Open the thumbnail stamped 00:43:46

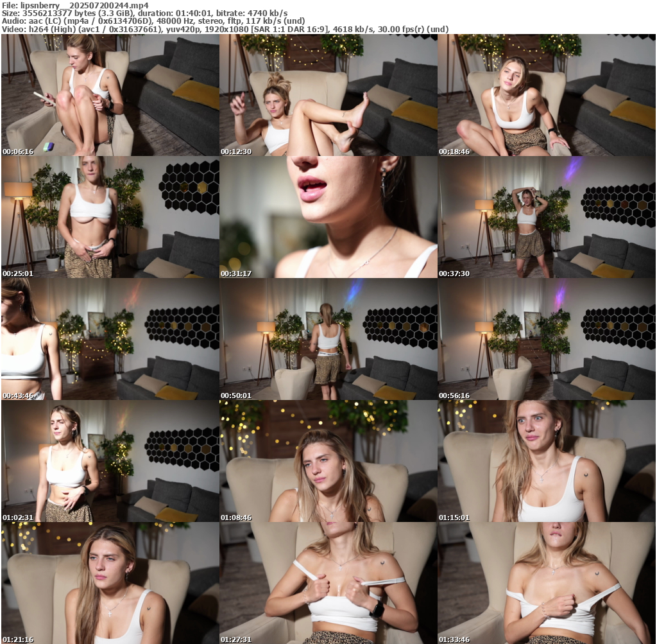(110, 339)
